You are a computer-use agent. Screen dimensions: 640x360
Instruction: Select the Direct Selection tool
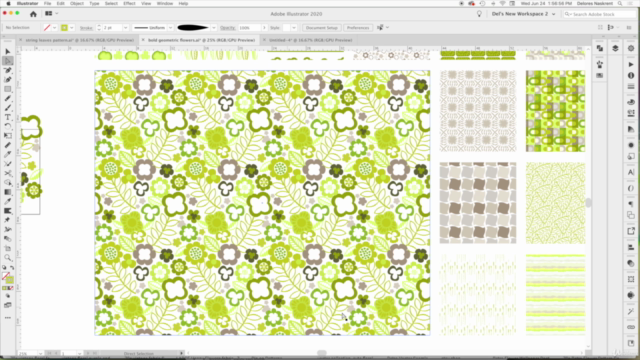click(8, 61)
